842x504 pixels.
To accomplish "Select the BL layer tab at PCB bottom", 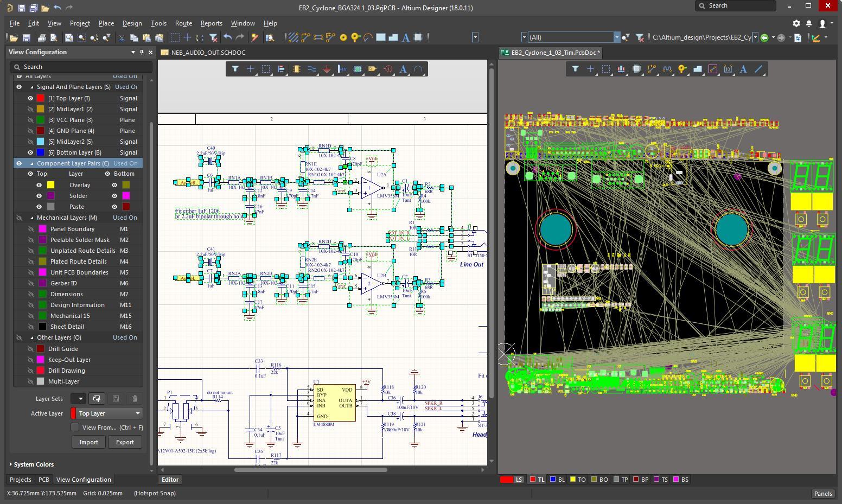I will click(x=557, y=480).
